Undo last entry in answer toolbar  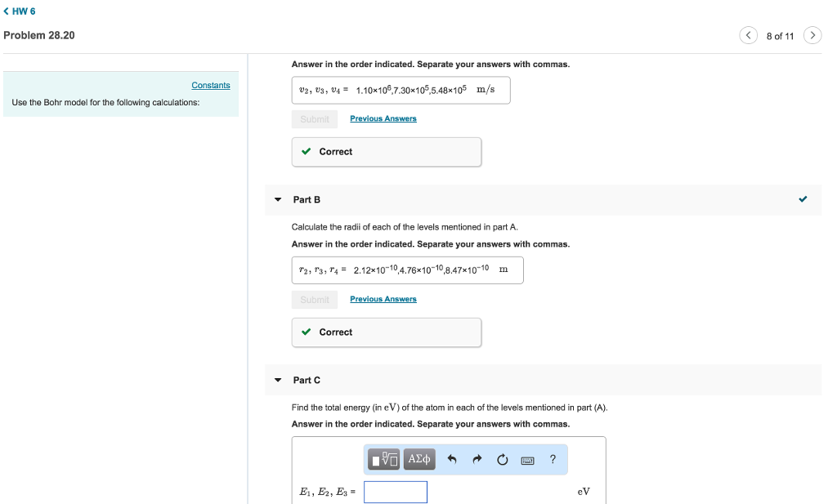click(x=451, y=459)
